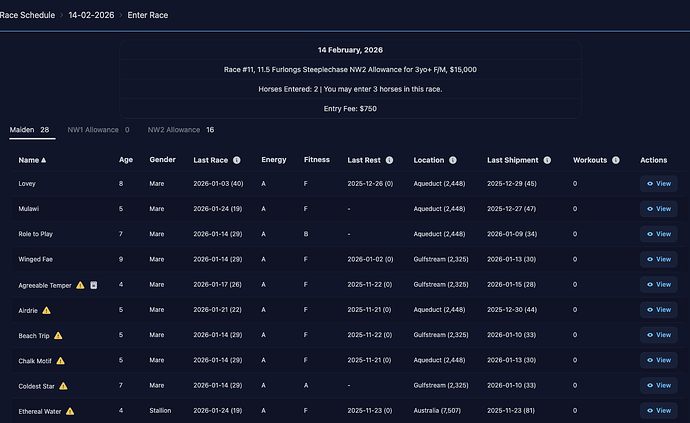Click warning icon beside Coldest Star
The image size is (690, 423).
(63, 385)
